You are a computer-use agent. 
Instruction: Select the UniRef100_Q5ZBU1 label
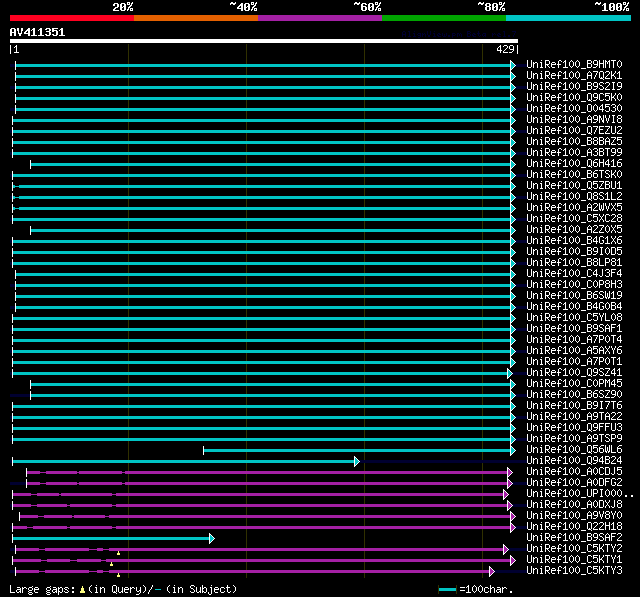574,186
